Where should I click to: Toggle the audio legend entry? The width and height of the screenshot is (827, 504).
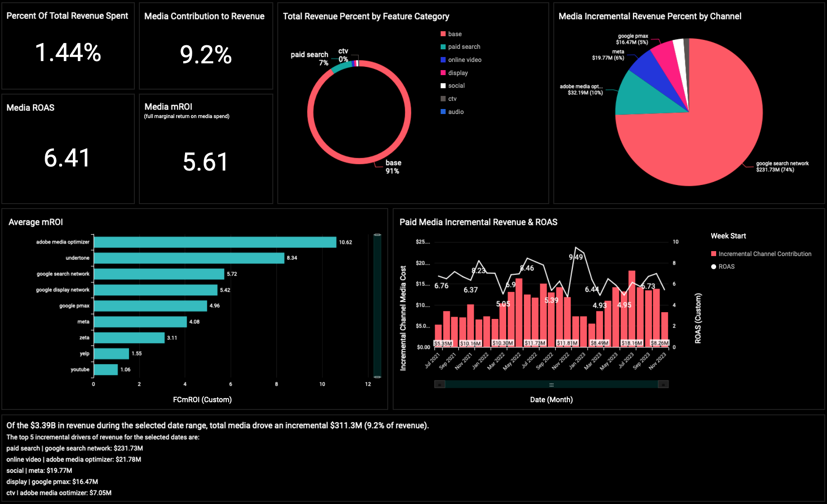[x=452, y=112]
